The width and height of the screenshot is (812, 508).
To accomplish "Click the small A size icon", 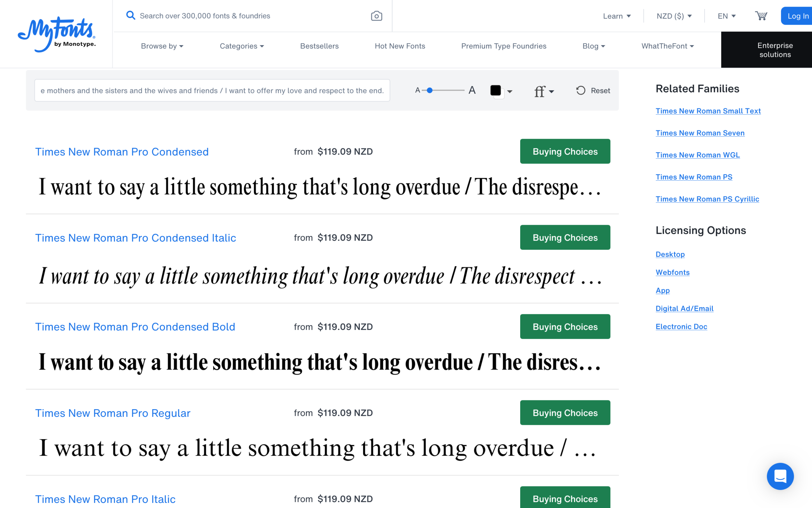I will pos(417,90).
